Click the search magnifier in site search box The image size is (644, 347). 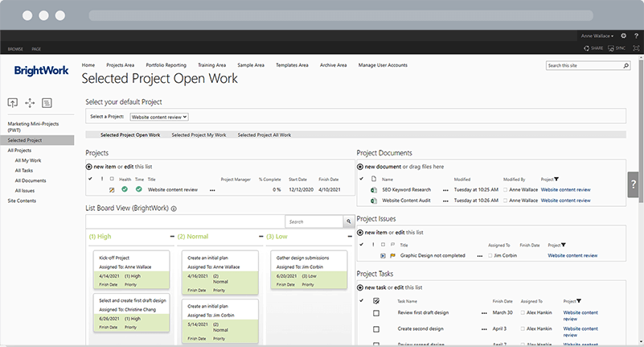624,66
